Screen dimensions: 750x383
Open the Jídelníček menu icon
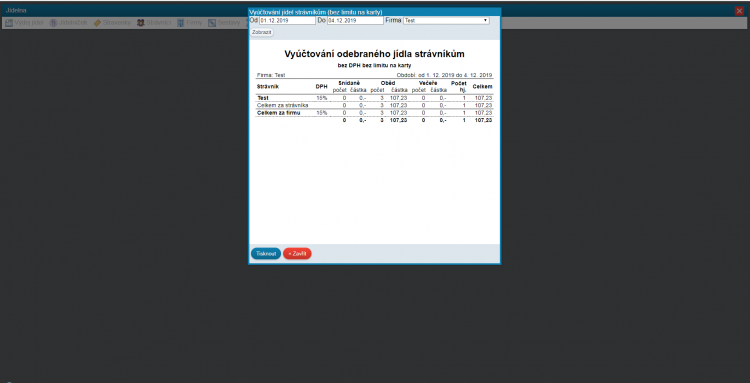[x=53, y=22]
